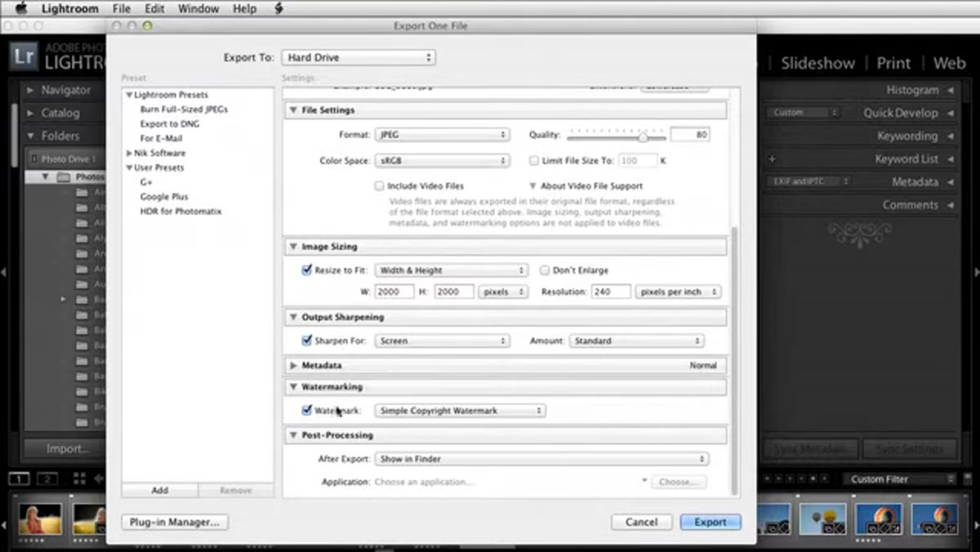Enable the Include Video Files checkbox

pos(379,186)
